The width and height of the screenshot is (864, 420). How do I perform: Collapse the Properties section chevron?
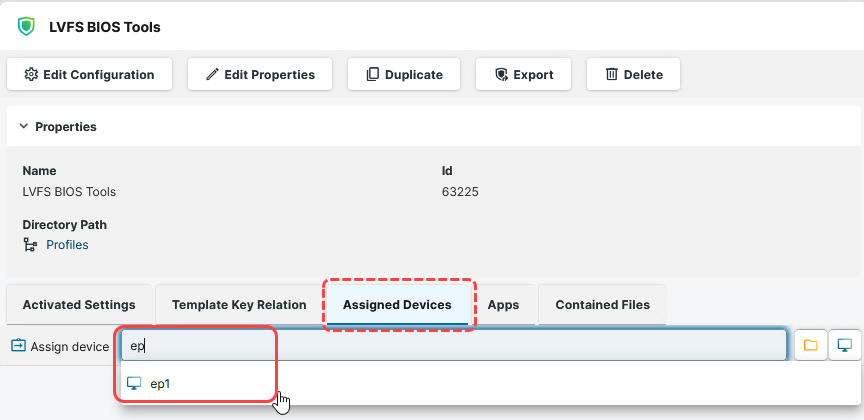point(23,127)
